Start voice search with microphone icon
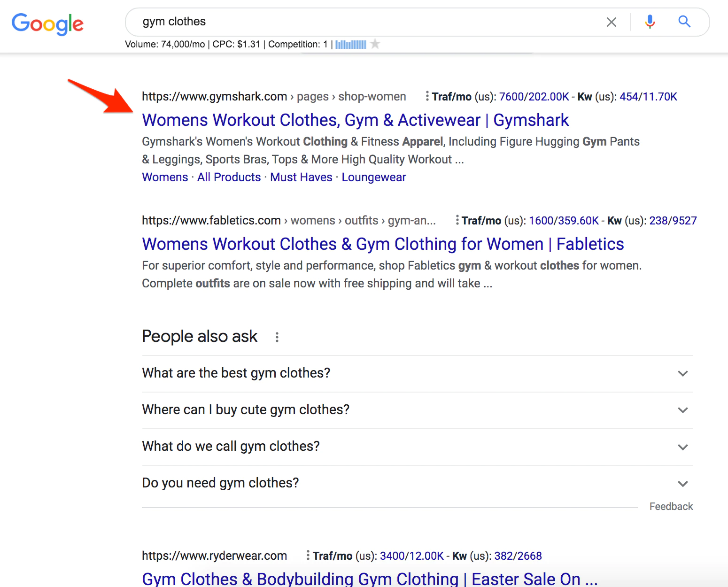 click(x=650, y=22)
